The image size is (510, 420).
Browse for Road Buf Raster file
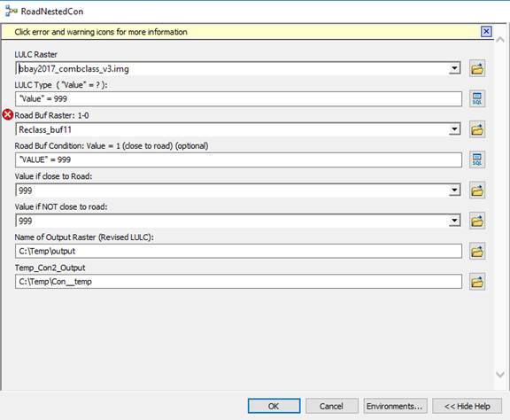click(x=477, y=129)
